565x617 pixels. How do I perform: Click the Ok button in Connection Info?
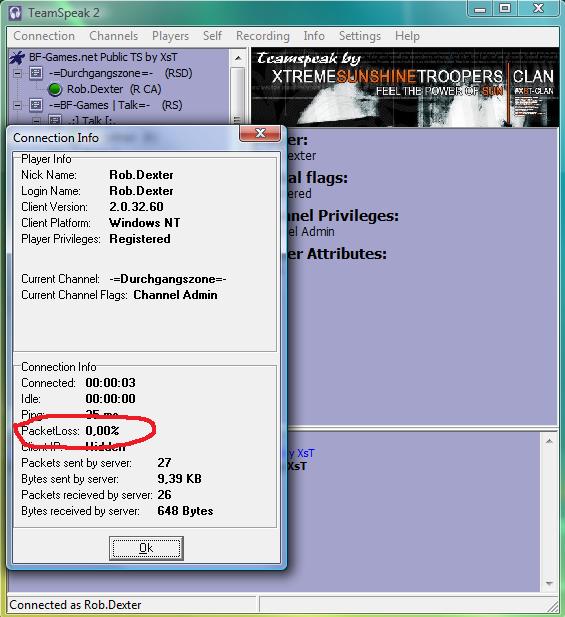pos(146,548)
